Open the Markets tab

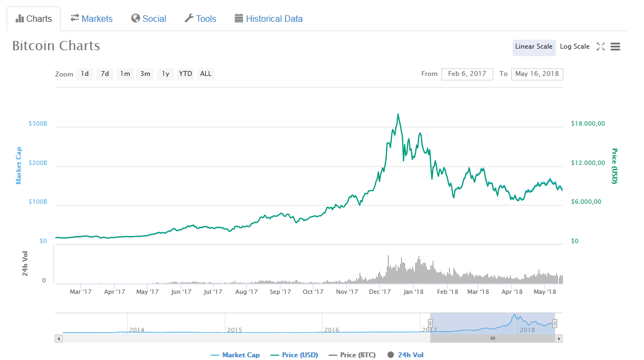click(x=91, y=19)
